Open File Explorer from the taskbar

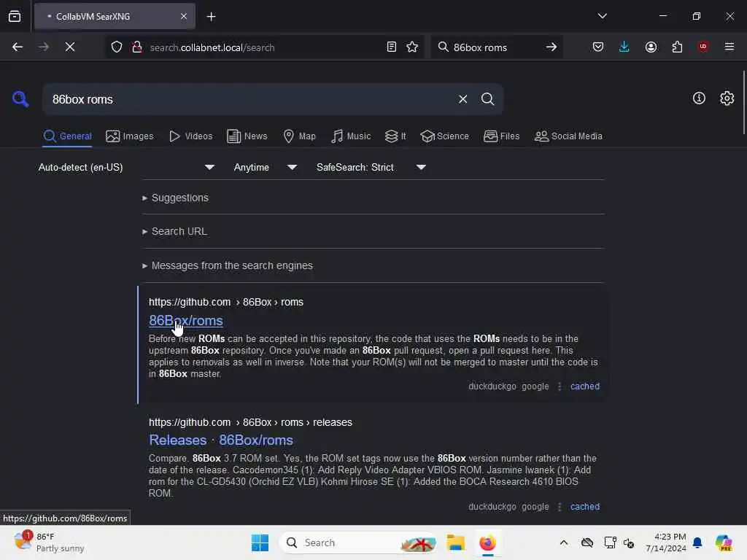pyautogui.click(x=455, y=542)
